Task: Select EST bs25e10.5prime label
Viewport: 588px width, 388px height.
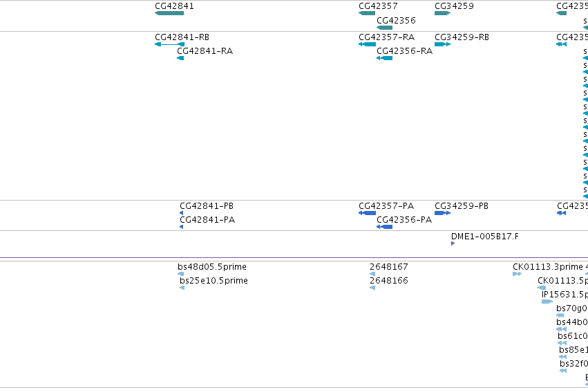Action: [x=214, y=281]
